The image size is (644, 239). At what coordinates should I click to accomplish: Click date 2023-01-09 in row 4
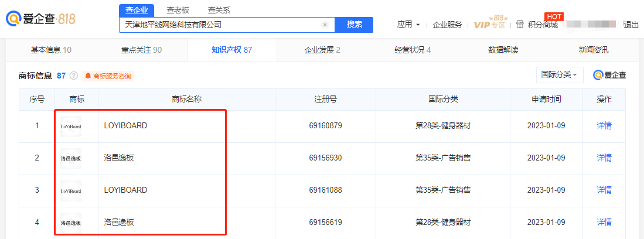point(546,223)
